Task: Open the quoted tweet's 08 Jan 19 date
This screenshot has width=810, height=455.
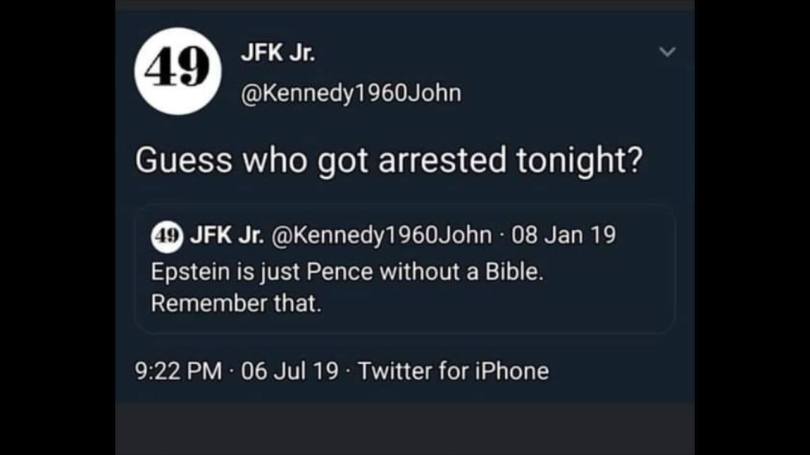Action: [563, 236]
